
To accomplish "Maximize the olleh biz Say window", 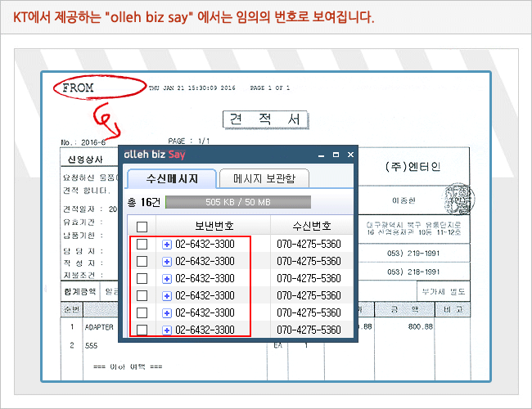I will [336, 155].
